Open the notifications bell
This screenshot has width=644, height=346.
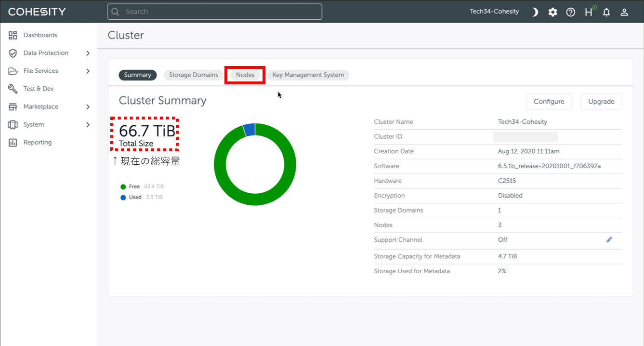(606, 12)
